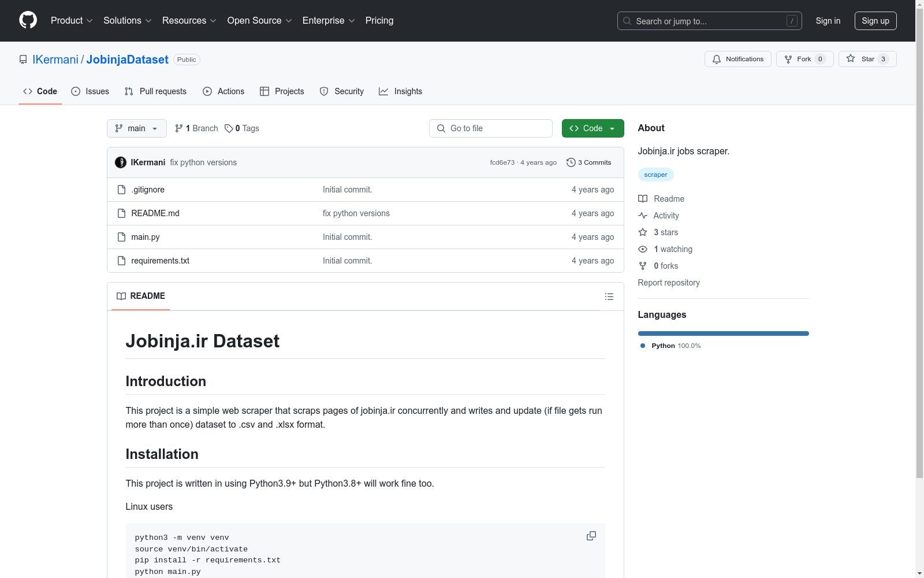Open the GitHub homepage logo
Viewport: 924px width, 578px height.
[x=28, y=20]
